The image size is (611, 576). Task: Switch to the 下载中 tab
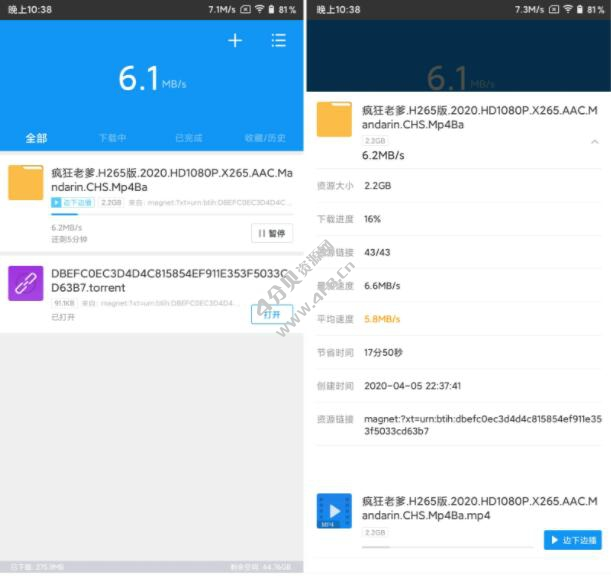(112, 138)
